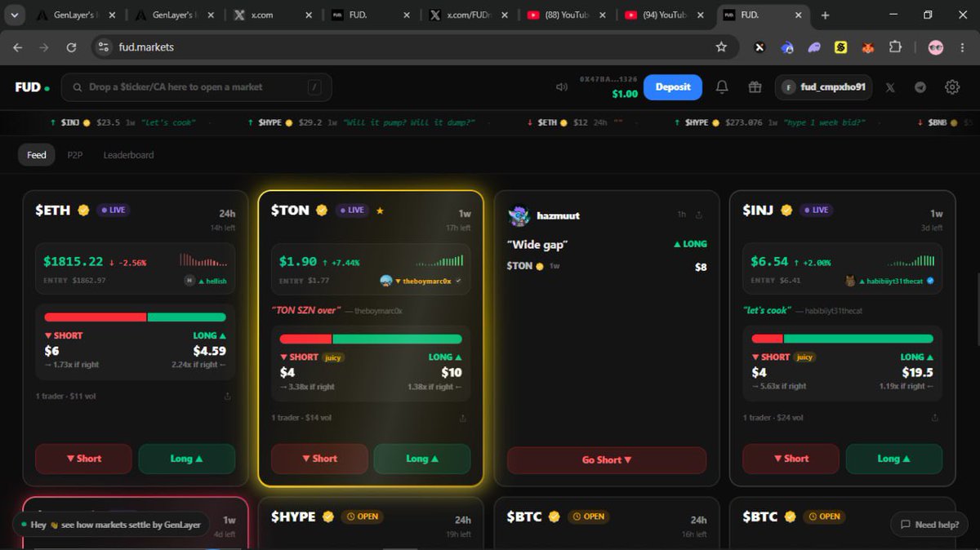
Task: Click the verified badge next to $ETH
Action: (83, 211)
